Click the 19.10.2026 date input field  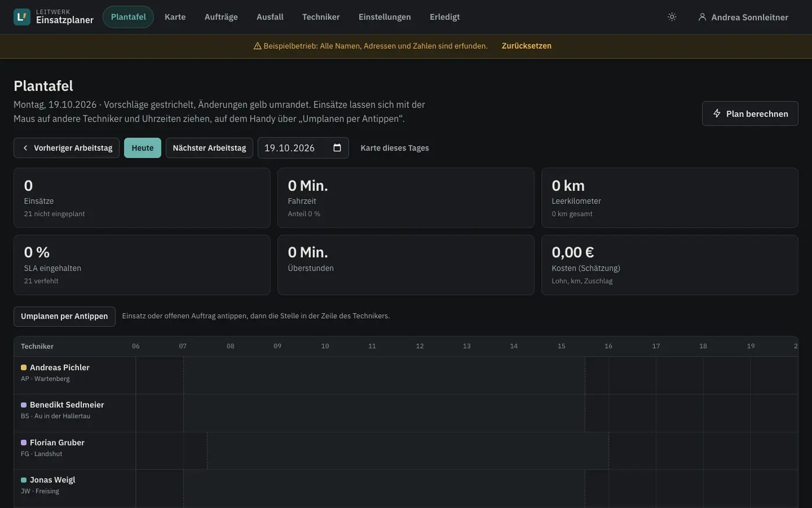click(303, 148)
